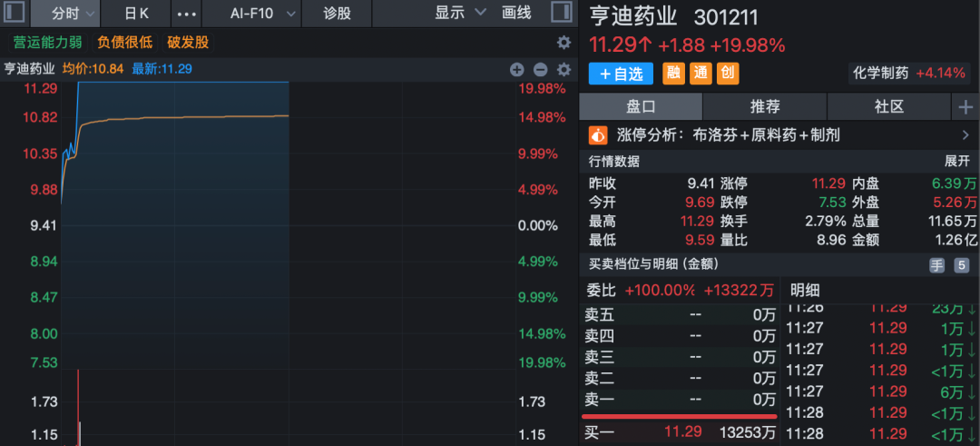Switch to the 推荐 tab
The height and width of the screenshot is (446, 980).
click(x=765, y=106)
